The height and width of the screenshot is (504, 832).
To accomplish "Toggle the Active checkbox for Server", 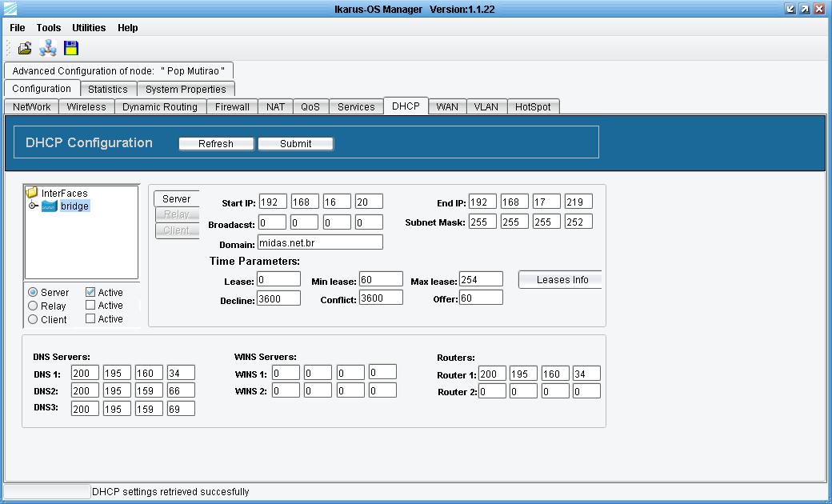I will [90, 292].
